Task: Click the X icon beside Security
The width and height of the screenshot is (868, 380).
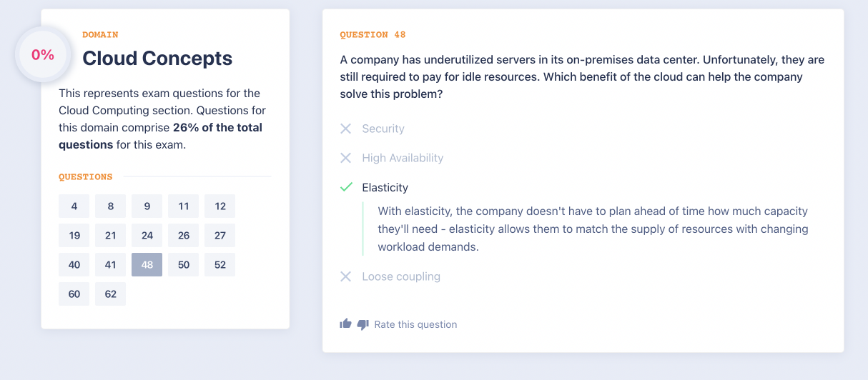Action: click(345, 129)
